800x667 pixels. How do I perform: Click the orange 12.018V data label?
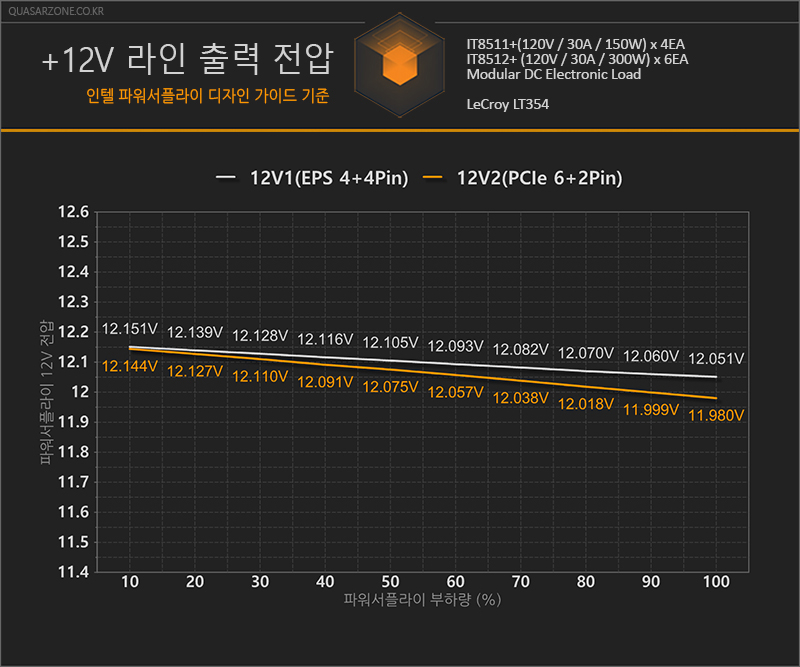(586, 404)
